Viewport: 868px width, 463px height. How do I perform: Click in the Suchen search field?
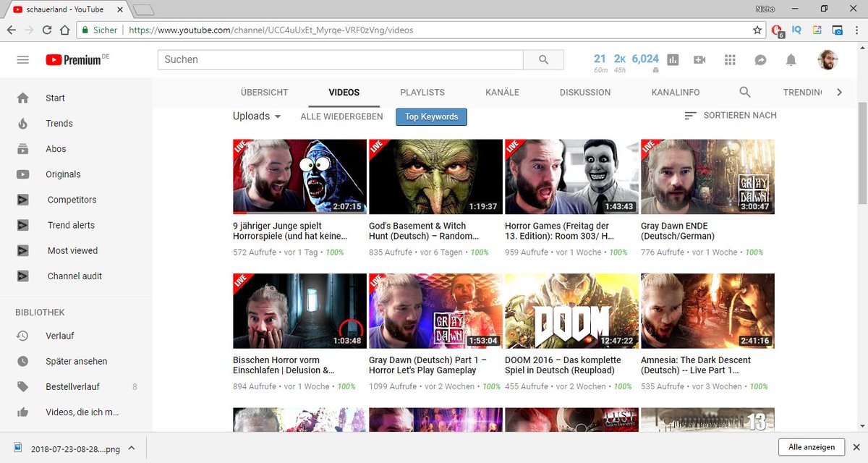(x=341, y=60)
